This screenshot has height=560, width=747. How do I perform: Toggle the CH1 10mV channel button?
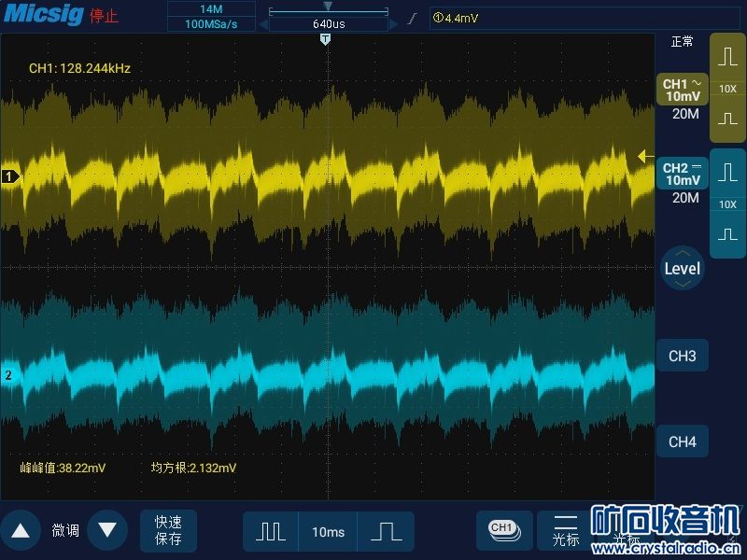[682, 90]
